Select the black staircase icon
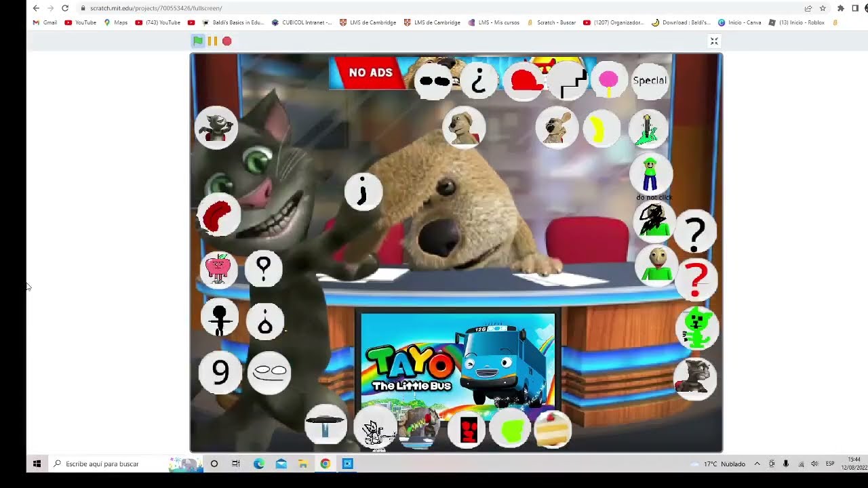Screen dimensions: 868x488 coord(568,81)
